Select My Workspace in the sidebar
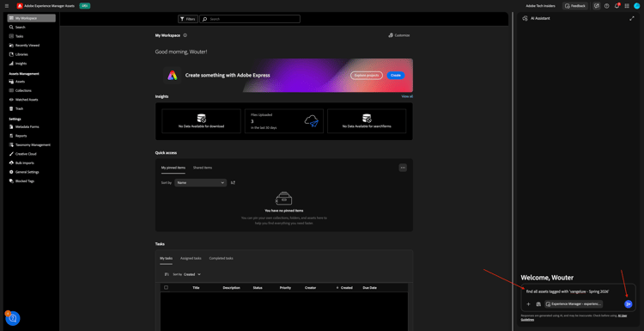644x331 pixels. coord(31,18)
